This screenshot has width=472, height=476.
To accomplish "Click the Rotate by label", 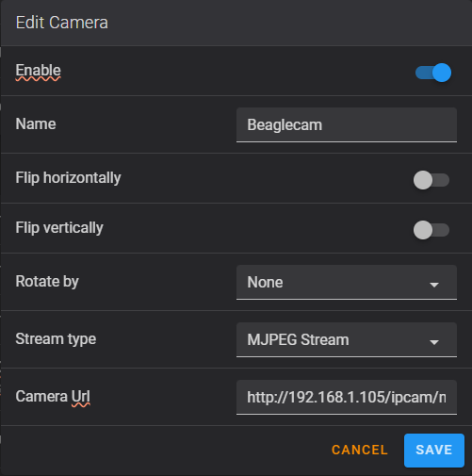I will [47, 281].
